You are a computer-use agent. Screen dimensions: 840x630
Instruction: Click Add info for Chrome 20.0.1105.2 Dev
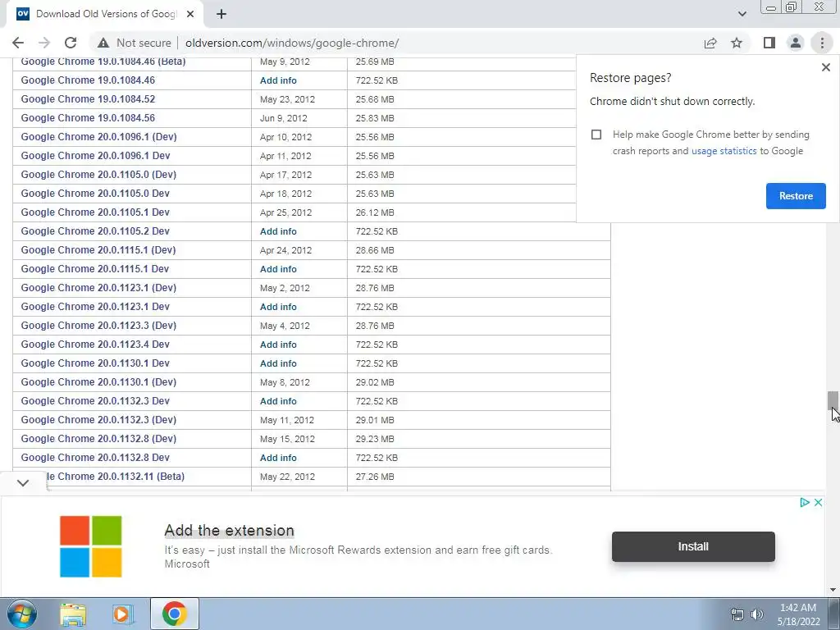tap(278, 231)
